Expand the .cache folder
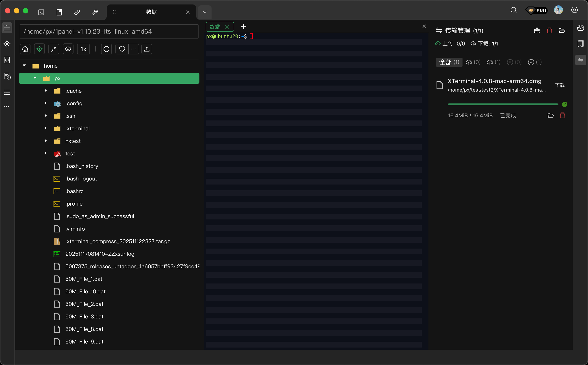The width and height of the screenshot is (588, 365). coord(45,91)
